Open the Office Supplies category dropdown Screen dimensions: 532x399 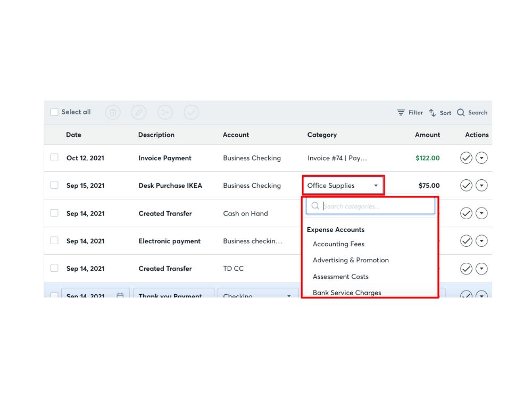343,185
